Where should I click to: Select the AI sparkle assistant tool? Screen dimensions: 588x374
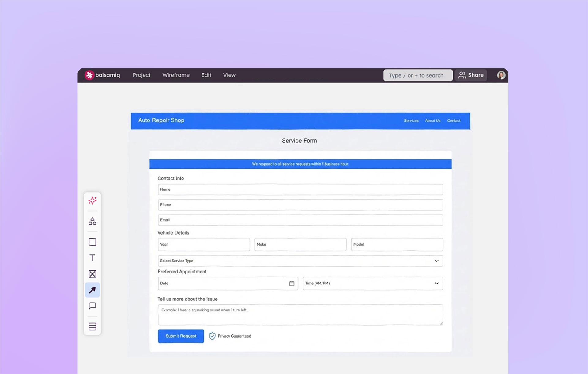coord(92,200)
